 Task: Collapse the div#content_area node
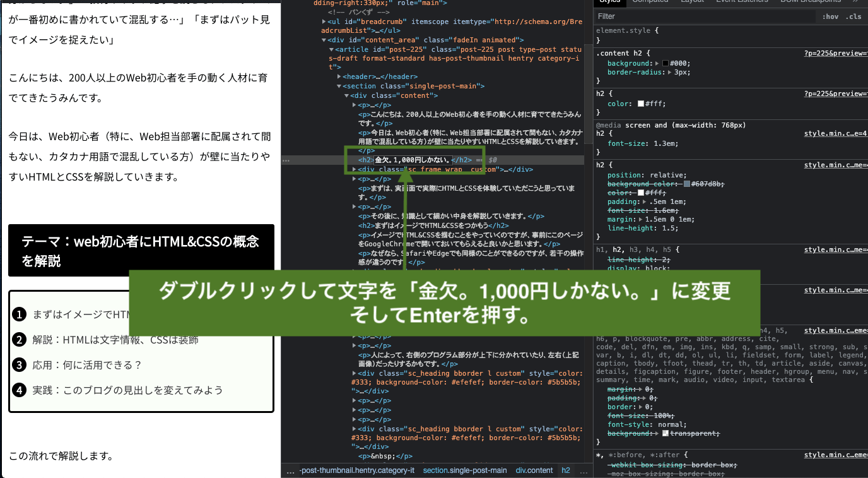324,40
